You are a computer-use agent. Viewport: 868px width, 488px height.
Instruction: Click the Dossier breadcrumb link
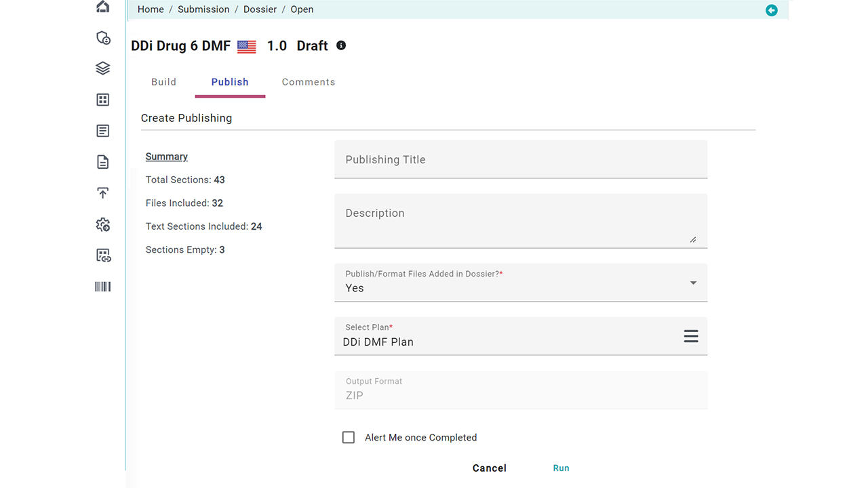(x=260, y=9)
